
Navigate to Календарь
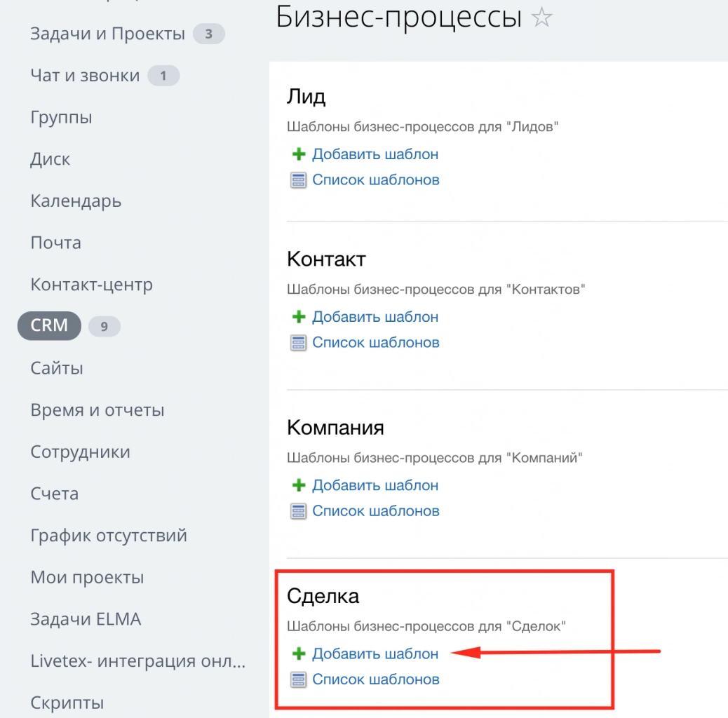click(x=76, y=201)
